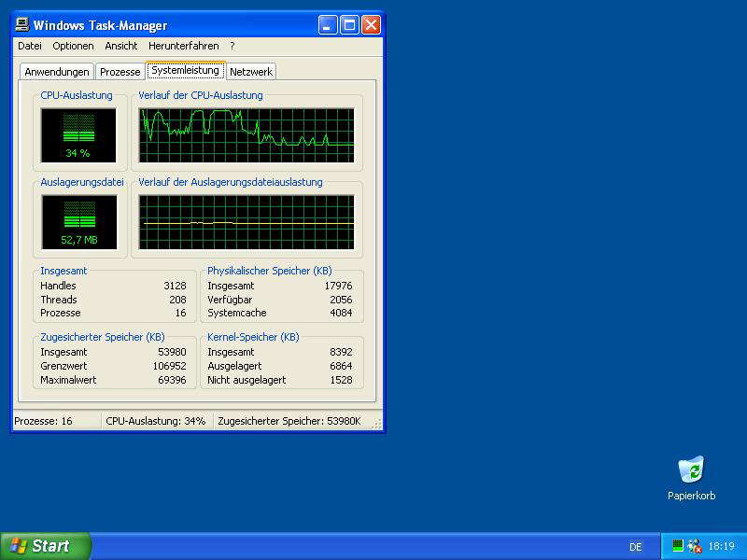The image size is (747, 560).
Task: Click the CPU usage tray icon
Action: [678, 546]
